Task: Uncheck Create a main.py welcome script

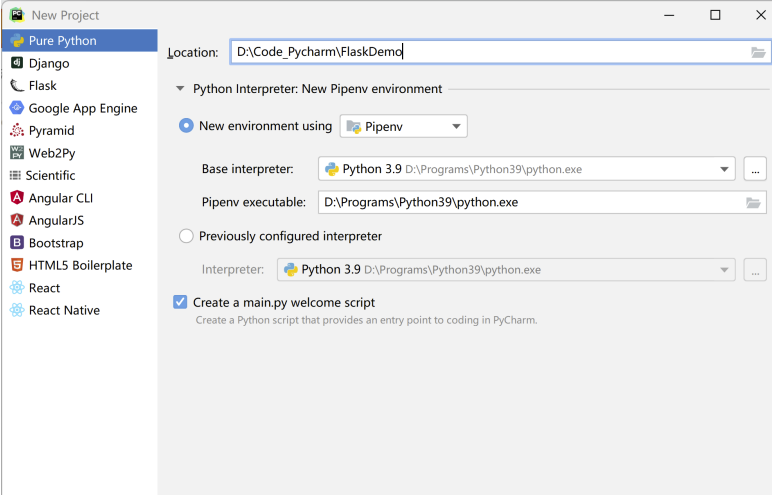Action: point(181,302)
